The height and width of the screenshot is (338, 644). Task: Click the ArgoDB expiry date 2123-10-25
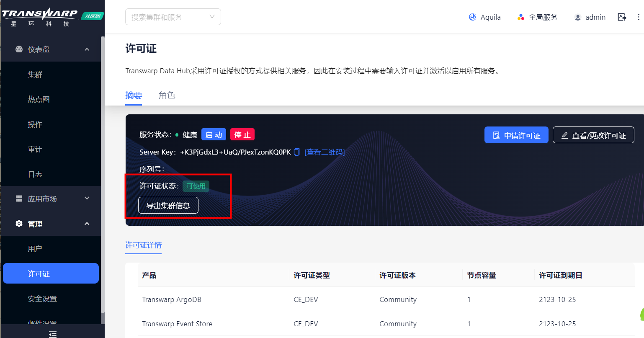tap(557, 299)
